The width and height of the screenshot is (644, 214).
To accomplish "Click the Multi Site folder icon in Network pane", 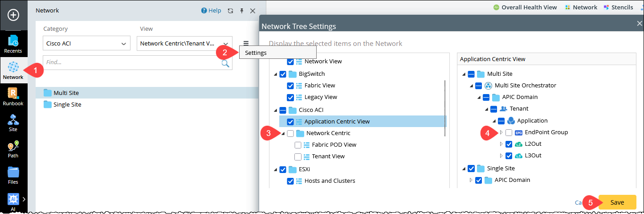I will [x=48, y=93].
